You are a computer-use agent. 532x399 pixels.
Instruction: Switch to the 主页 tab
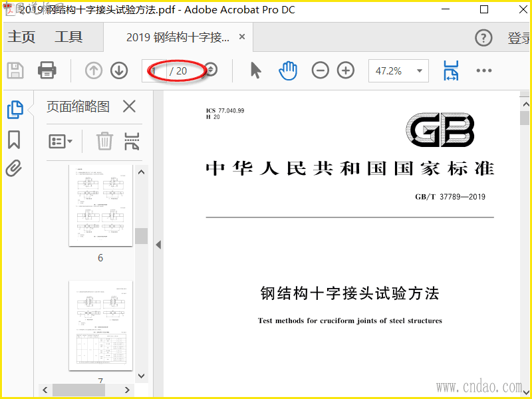pyautogui.click(x=21, y=37)
